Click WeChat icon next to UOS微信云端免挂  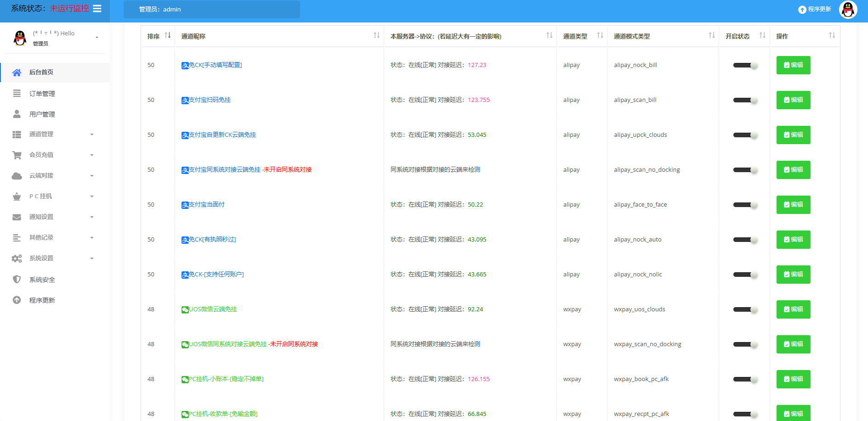(x=185, y=309)
